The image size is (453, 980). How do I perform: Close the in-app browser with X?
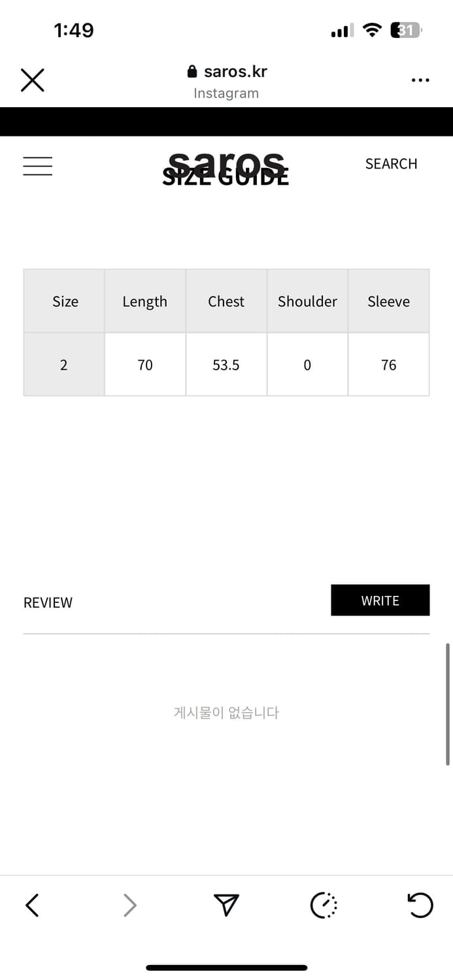pyautogui.click(x=32, y=80)
